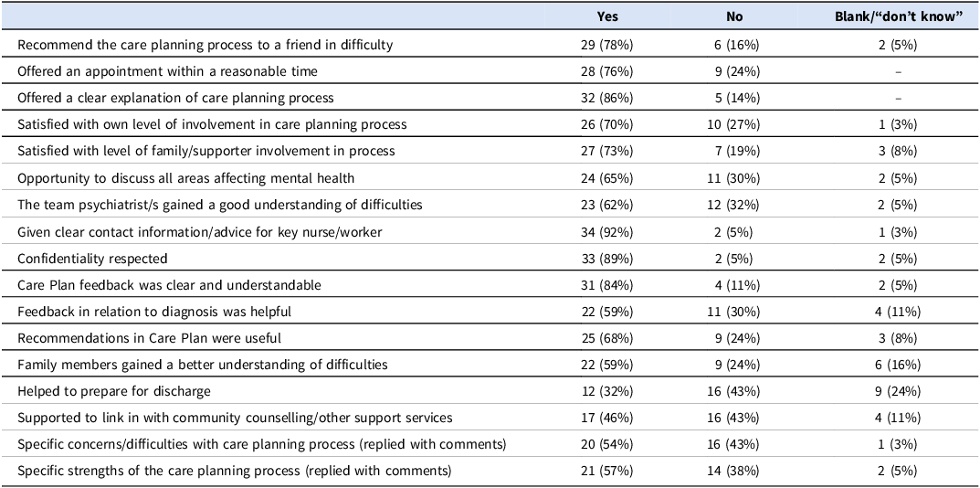Viewport: 980px width, 488px height.
Task: Click 'Given clear contact information/advice for key nurse/worker'
Action: click(x=200, y=232)
